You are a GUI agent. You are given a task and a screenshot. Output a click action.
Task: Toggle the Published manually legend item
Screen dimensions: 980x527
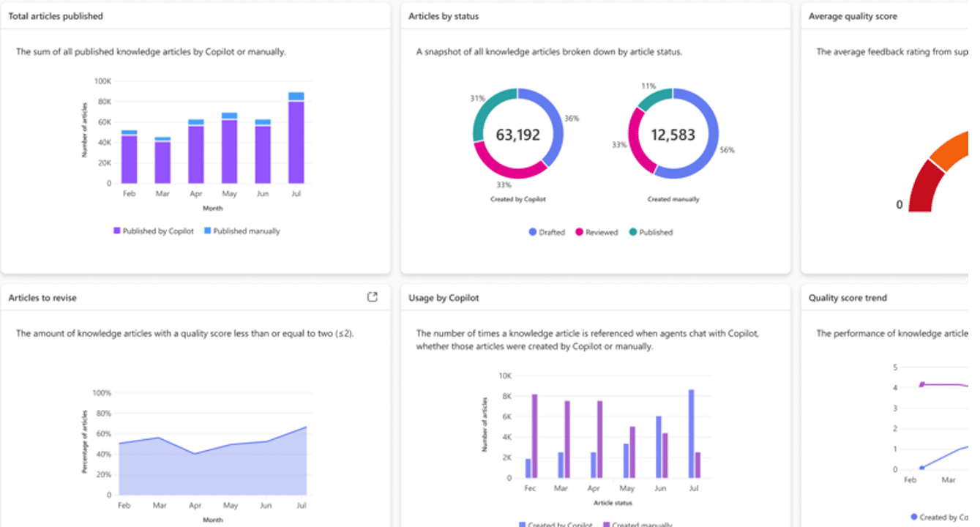(x=242, y=231)
